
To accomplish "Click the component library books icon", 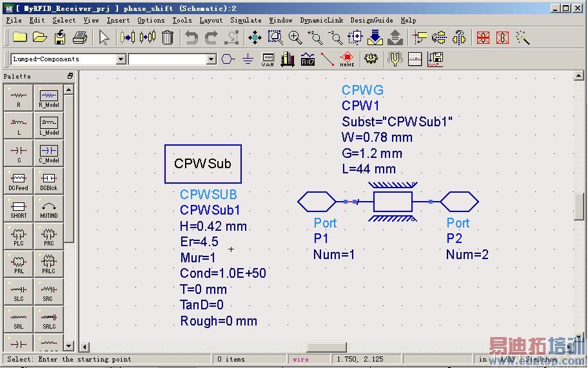I will pos(288,59).
